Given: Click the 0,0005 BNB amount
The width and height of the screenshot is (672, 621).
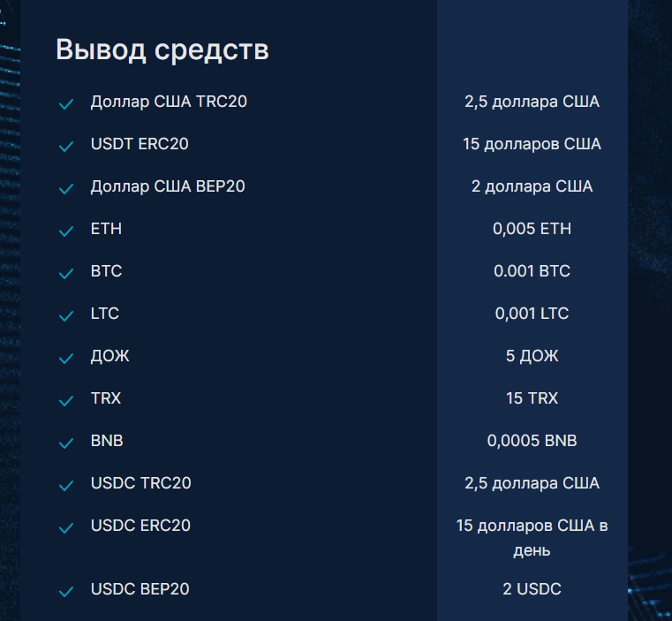Looking at the screenshot, I should point(532,441).
